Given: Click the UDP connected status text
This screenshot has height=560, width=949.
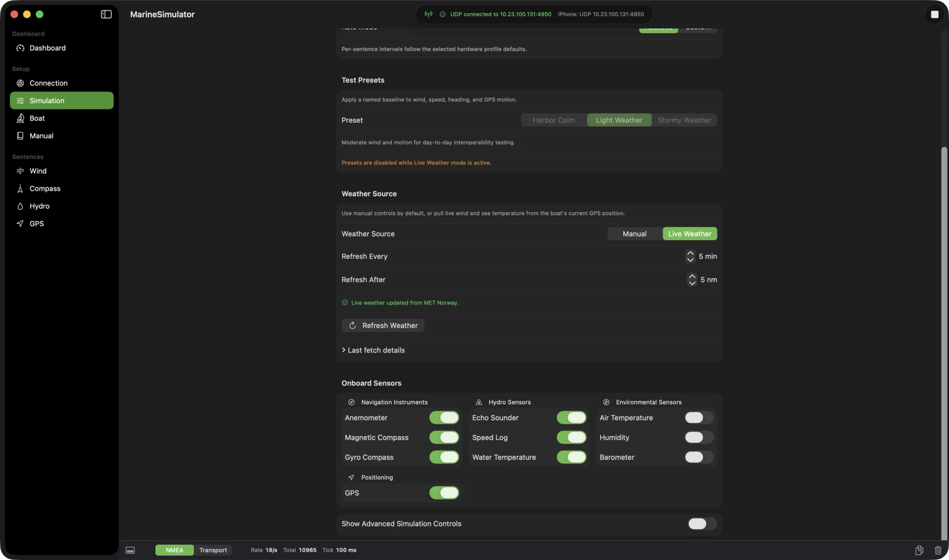Looking at the screenshot, I should [x=500, y=14].
